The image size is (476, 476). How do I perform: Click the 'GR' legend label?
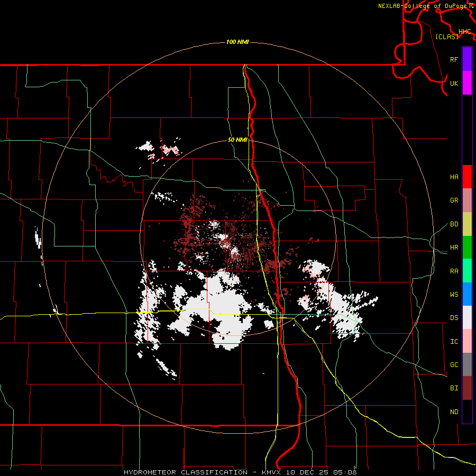(454, 200)
